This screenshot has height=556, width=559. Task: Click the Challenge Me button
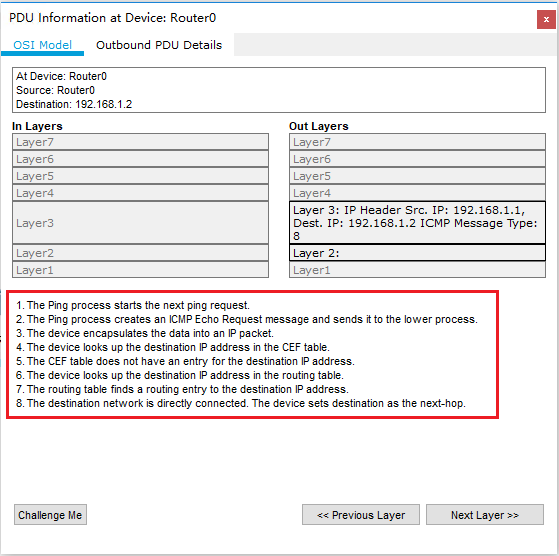50,515
